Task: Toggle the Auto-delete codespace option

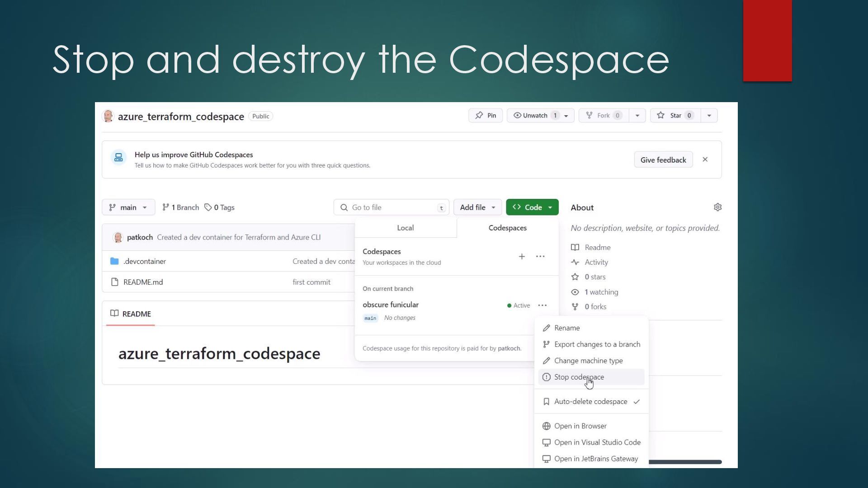Action: (590, 402)
